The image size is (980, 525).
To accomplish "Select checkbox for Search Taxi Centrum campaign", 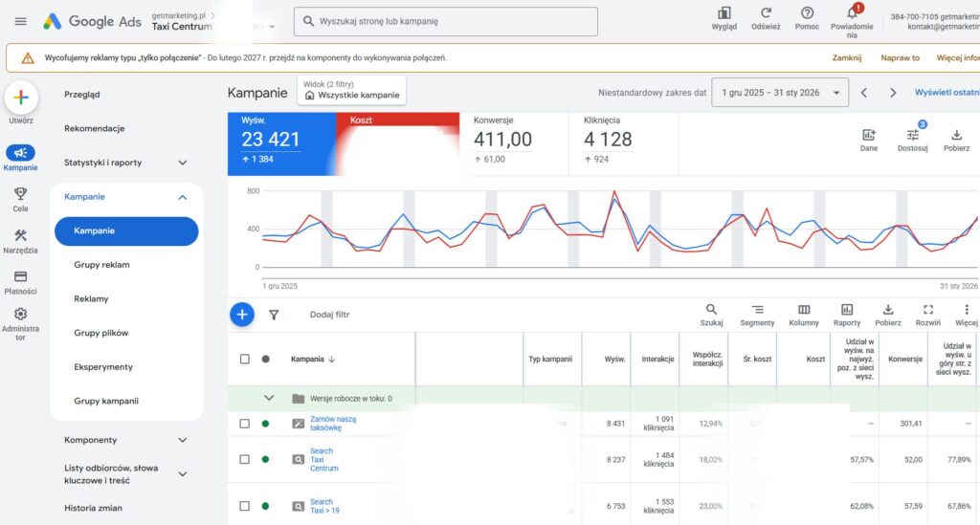I will click(x=245, y=459).
